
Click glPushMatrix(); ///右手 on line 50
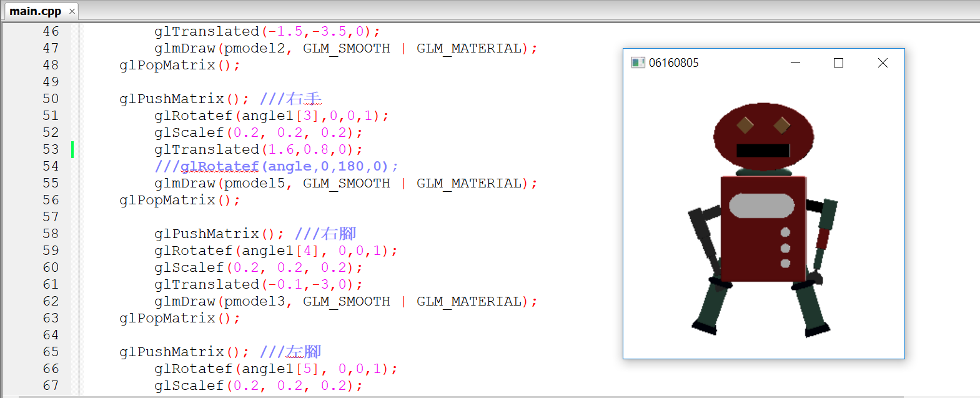[220, 99]
